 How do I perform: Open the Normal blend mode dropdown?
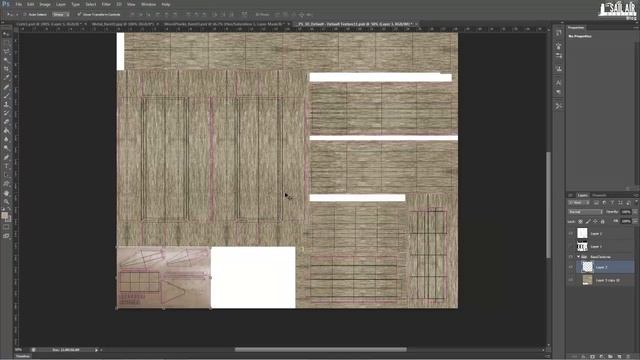coord(585,212)
